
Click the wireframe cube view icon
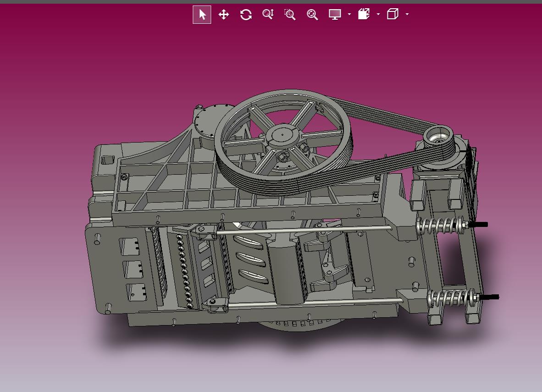393,14
